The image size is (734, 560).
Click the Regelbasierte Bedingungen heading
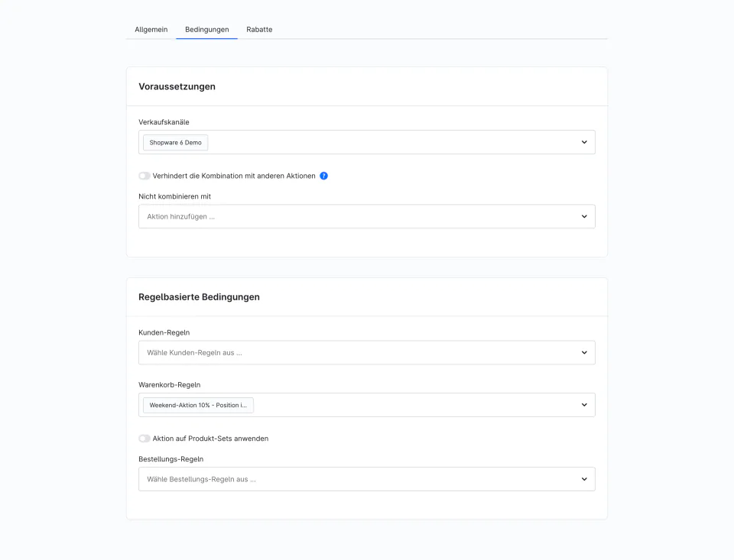tap(199, 297)
